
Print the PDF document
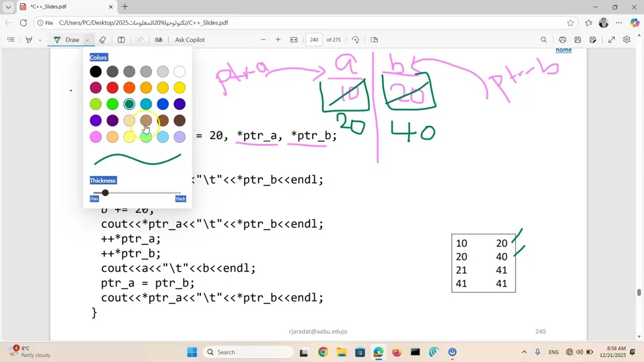pos(562,40)
